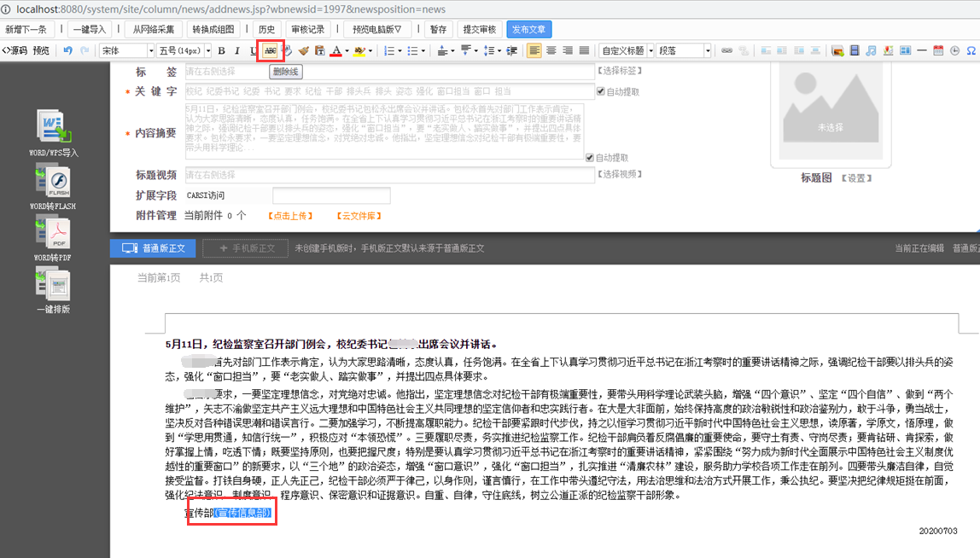Expand the 预览电脑版 dropdown button
The height and width of the screenshot is (558, 980).
(x=376, y=29)
